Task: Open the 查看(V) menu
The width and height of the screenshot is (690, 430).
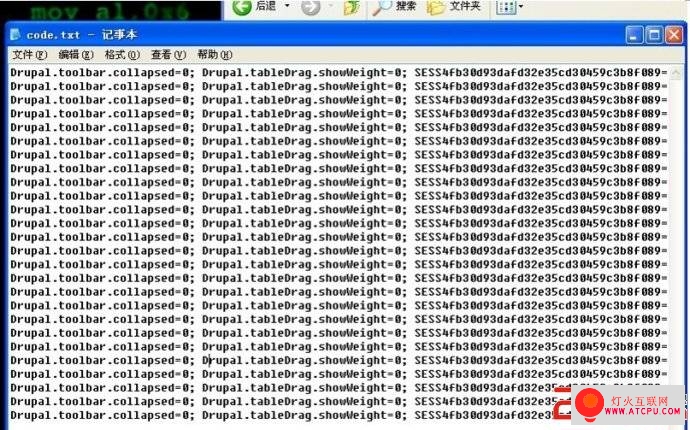Action: (x=169, y=55)
